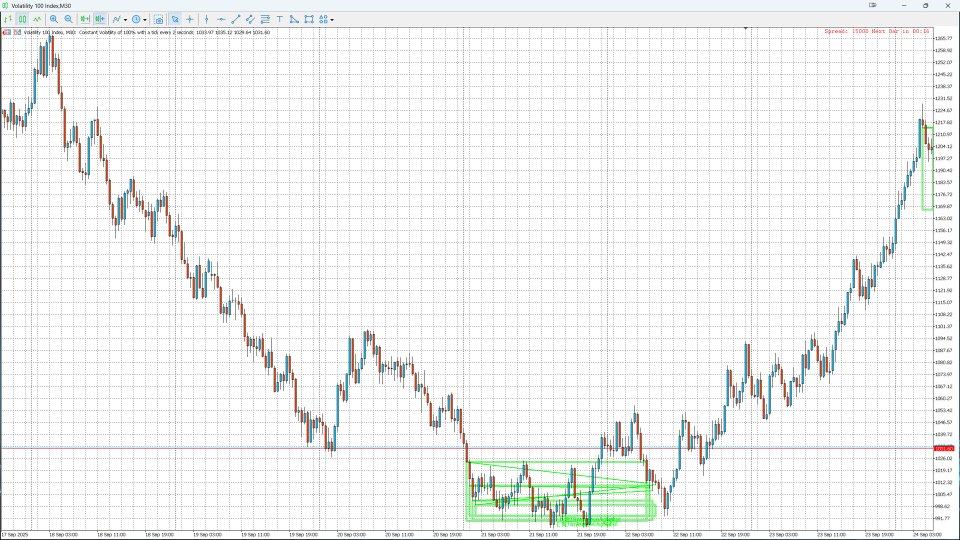Zoom out of the chart
Viewport: 960px width, 540px height.
pyautogui.click(x=69, y=20)
